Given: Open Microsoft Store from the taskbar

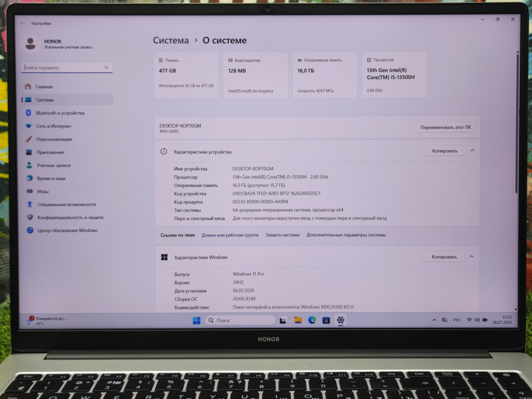Looking at the screenshot, I should (326, 320).
